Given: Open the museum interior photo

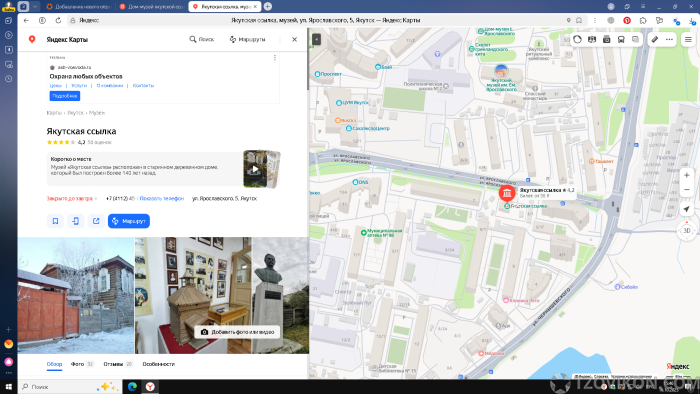Looking at the screenshot, I should 193,295.
